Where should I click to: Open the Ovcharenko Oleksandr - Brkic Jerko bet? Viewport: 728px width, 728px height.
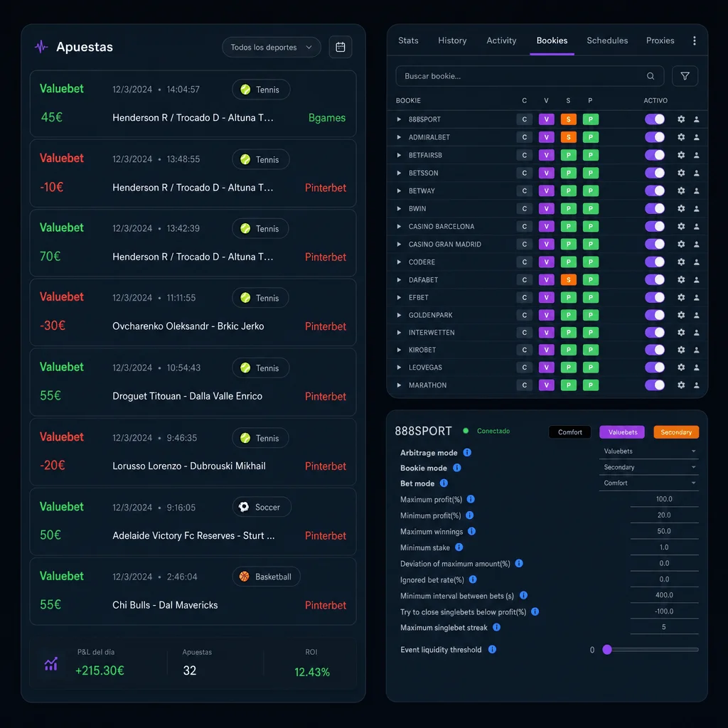tap(193, 312)
